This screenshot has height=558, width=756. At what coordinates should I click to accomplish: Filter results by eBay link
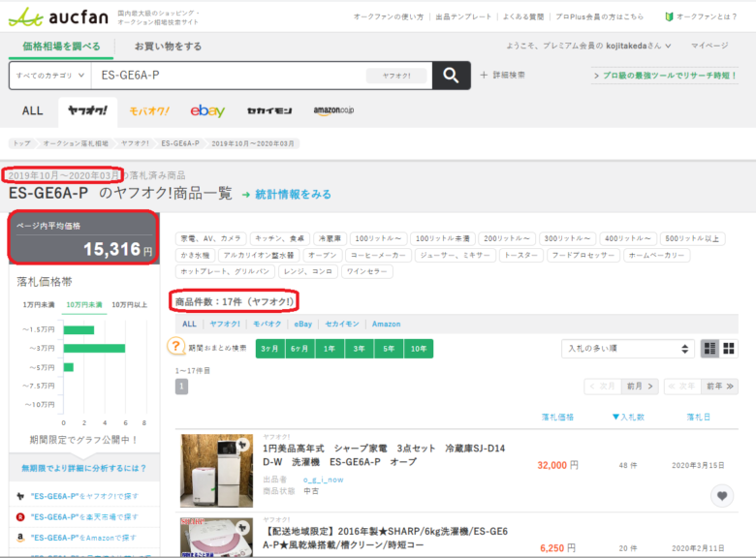pos(302,324)
